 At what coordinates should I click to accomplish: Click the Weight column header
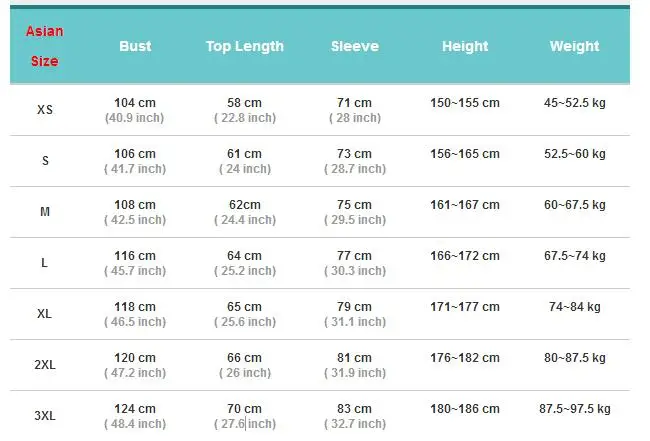click(x=575, y=46)
